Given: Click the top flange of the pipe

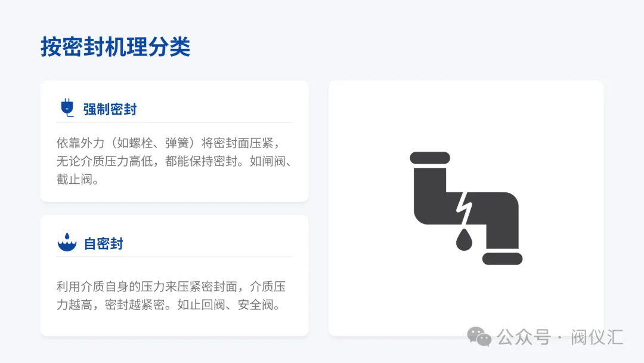Looking at the screenshot, I should tap(430, 158).
